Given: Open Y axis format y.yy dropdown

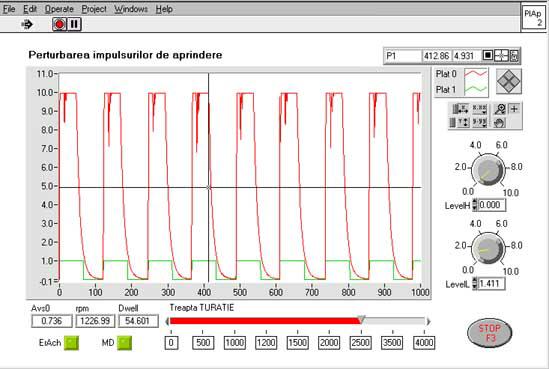Looking at the screenshot, I should (x=479, y=123).
